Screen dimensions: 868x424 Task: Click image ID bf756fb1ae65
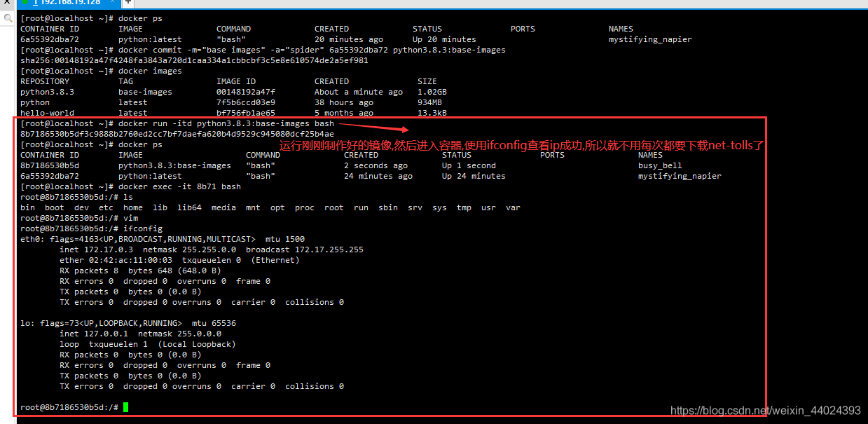[x=246, y=113]
